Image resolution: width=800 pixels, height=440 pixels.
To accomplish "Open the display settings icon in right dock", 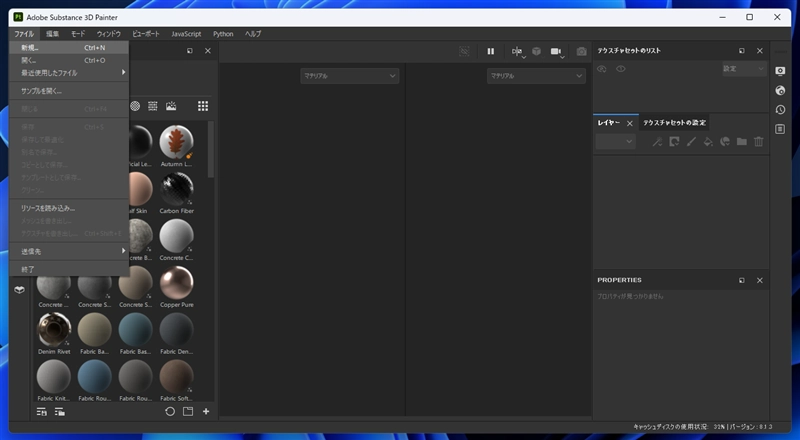I will click(x=780, y=70).
